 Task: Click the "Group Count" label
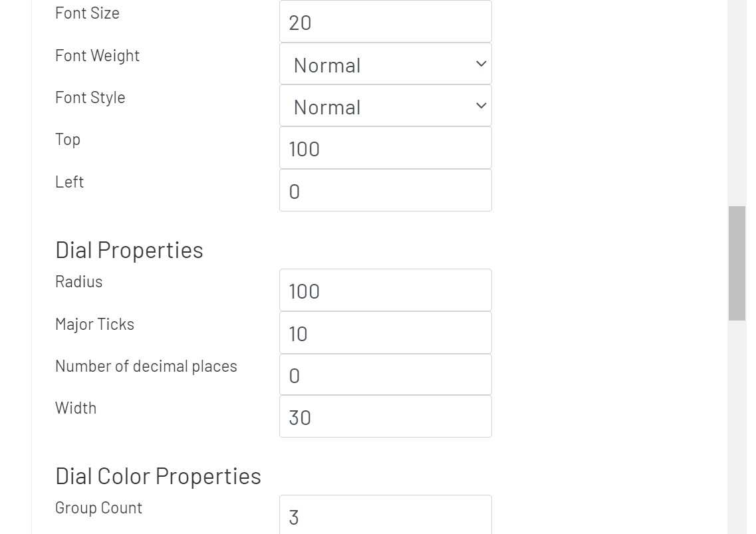(x=98, y=508)
